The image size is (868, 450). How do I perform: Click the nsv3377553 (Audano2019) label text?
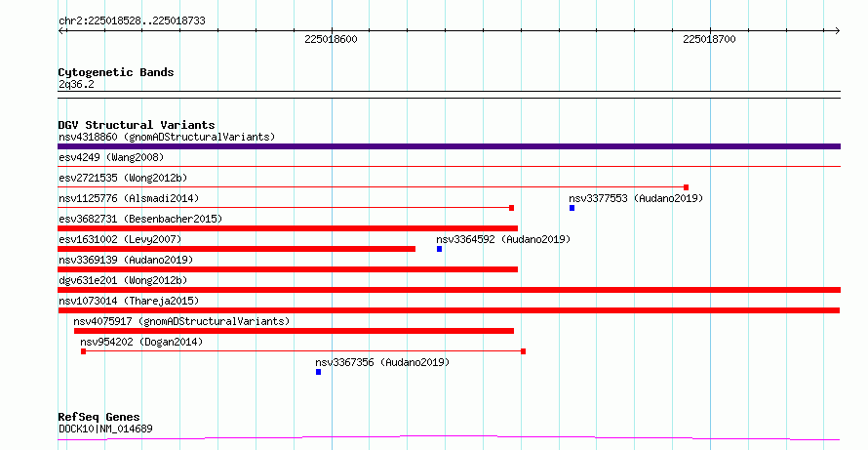(x=636, y=198)
